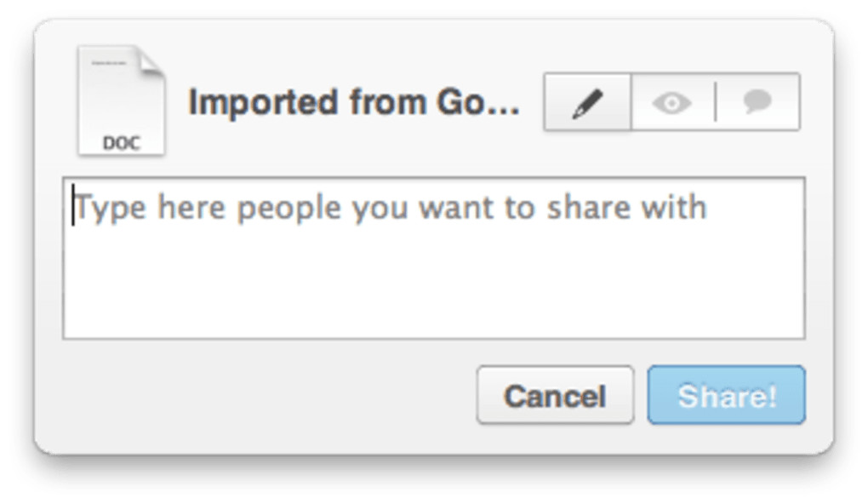Confirm sharing with the blue Share! button
The height and width of the screenshot is (504, 868).
point(726,395)
